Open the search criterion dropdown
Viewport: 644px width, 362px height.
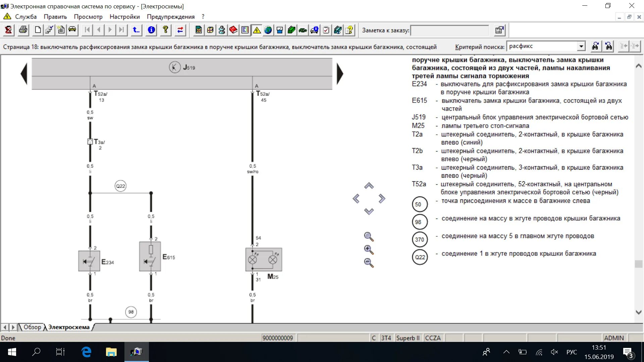pyautogui.click(x=581, y=46)
